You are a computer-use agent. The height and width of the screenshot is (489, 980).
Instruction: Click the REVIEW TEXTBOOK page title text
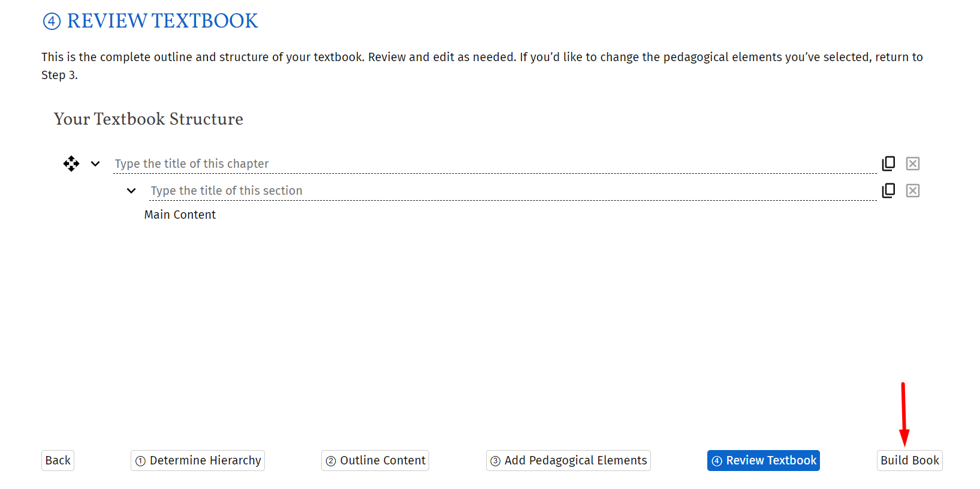[x=162, y=21]
